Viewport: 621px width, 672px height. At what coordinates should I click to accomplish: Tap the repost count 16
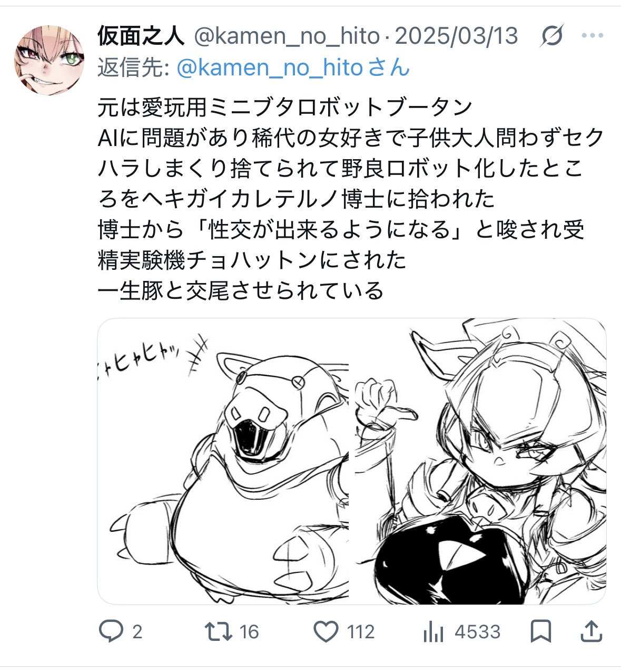tap(249, 631)
